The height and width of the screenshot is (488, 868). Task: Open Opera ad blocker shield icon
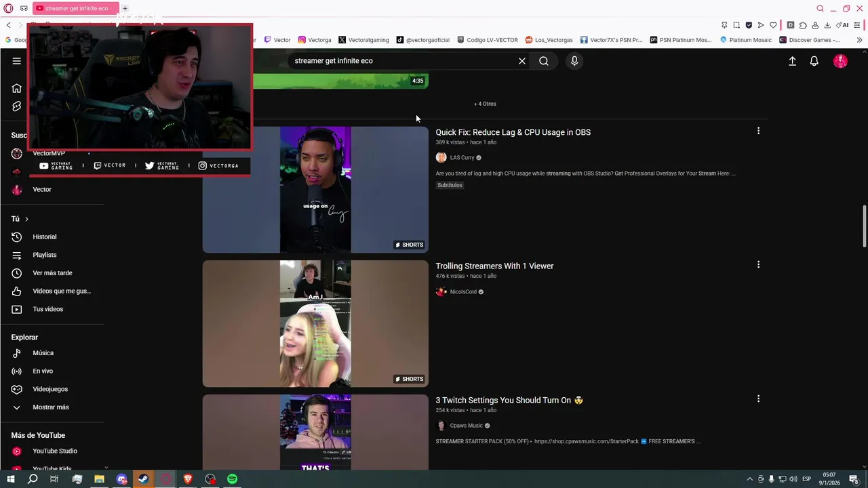(x=749, y=25)
